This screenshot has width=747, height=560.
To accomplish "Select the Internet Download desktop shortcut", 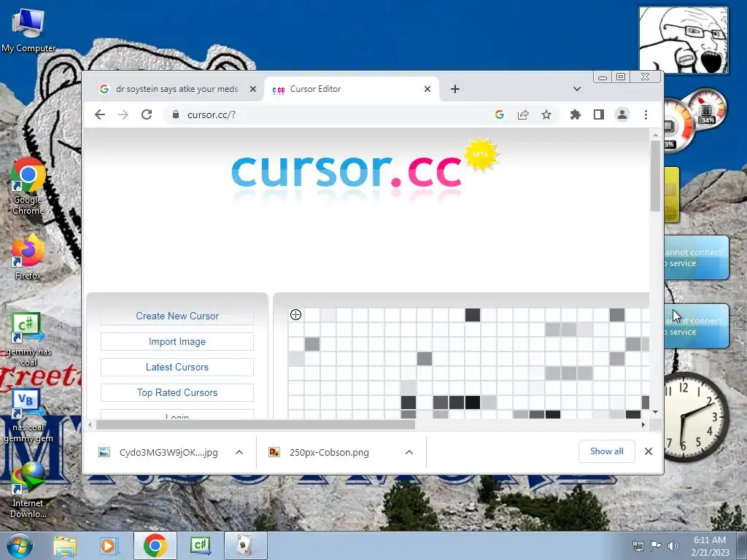I will [28, 491].
